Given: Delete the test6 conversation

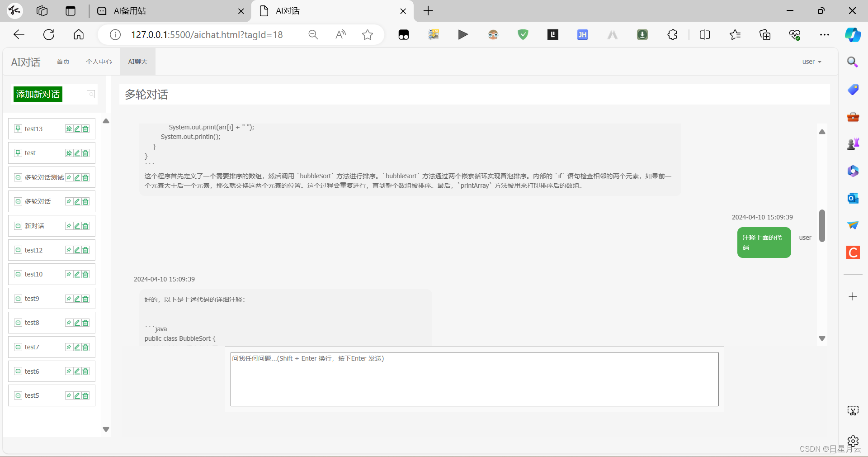Looking at the screenshot, I should (x=85, y=371).
